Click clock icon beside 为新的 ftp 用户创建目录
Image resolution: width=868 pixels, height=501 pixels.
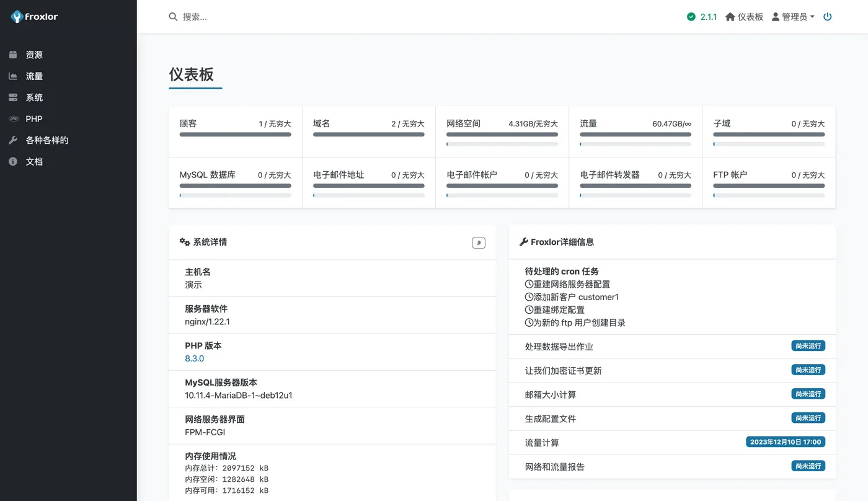[529, 323]
